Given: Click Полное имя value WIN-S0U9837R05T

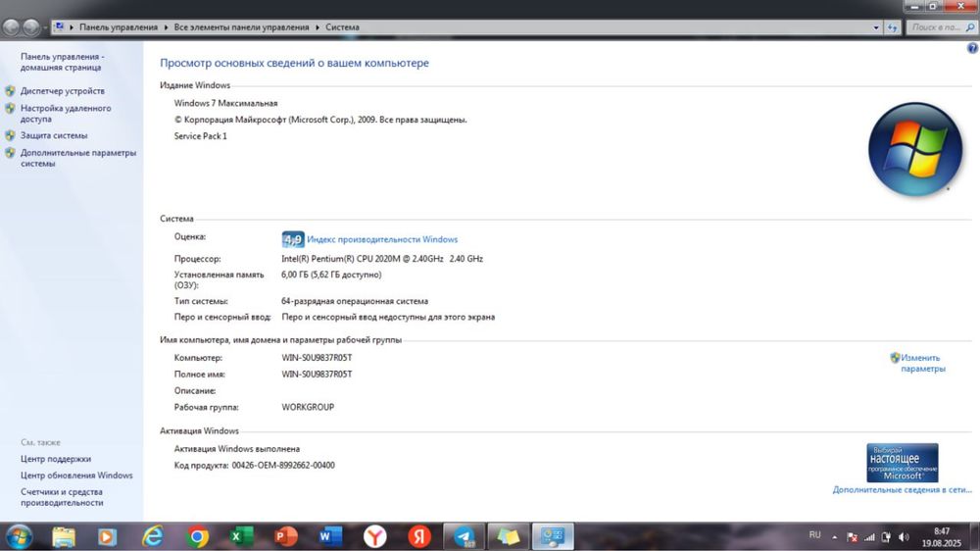Looking at the screenshot, I should (317, 374).
